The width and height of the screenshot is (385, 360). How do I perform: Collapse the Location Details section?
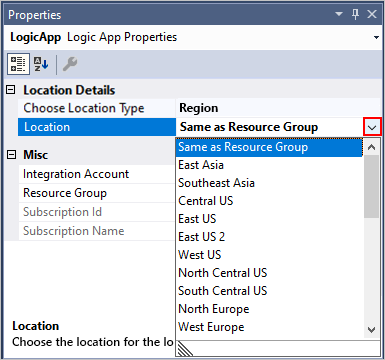pyautogui.click(x=11, y=89)
